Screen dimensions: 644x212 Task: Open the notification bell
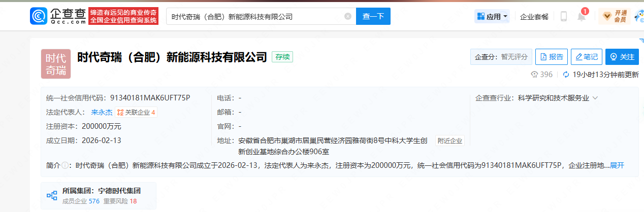pos(582,17)
